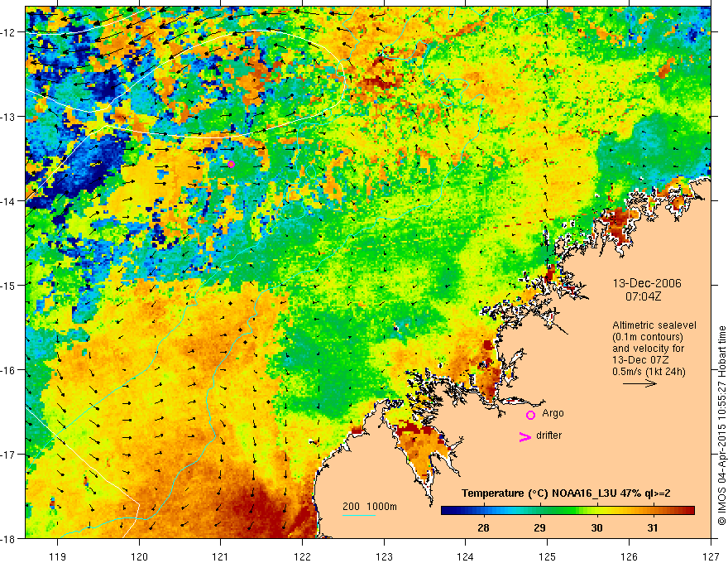Click the longitude axis label '124'
The image size is (728, 563).
[x=465, y=556]
